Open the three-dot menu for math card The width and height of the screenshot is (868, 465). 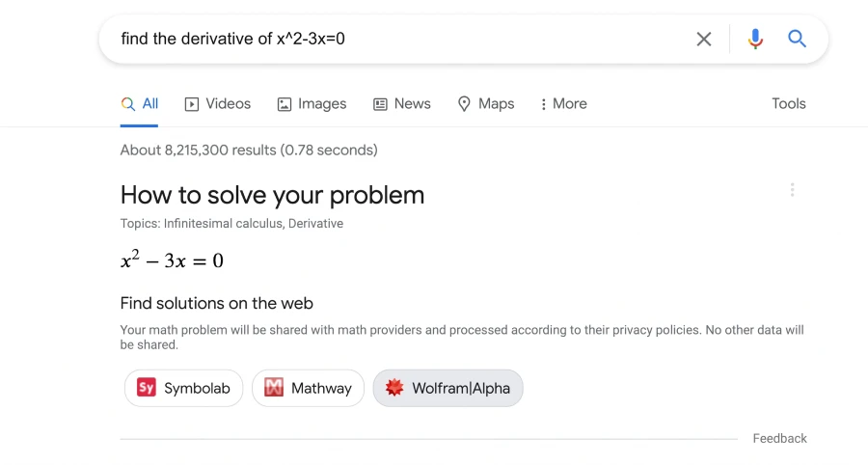pos(792,190)
